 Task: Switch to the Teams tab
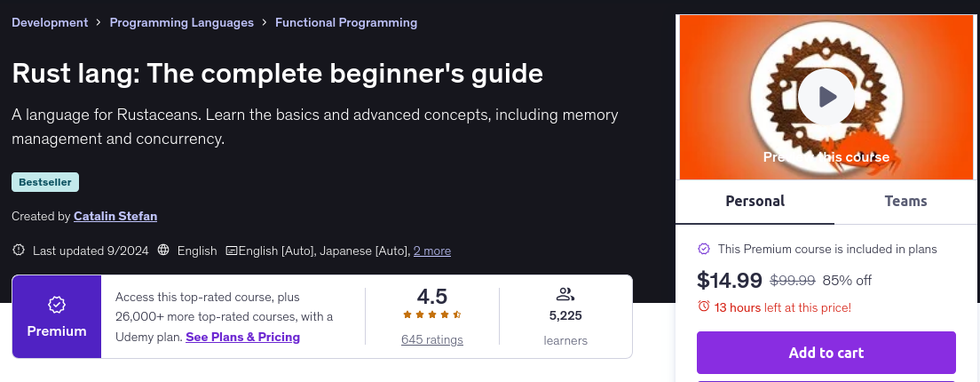click(x=905, y=201)
